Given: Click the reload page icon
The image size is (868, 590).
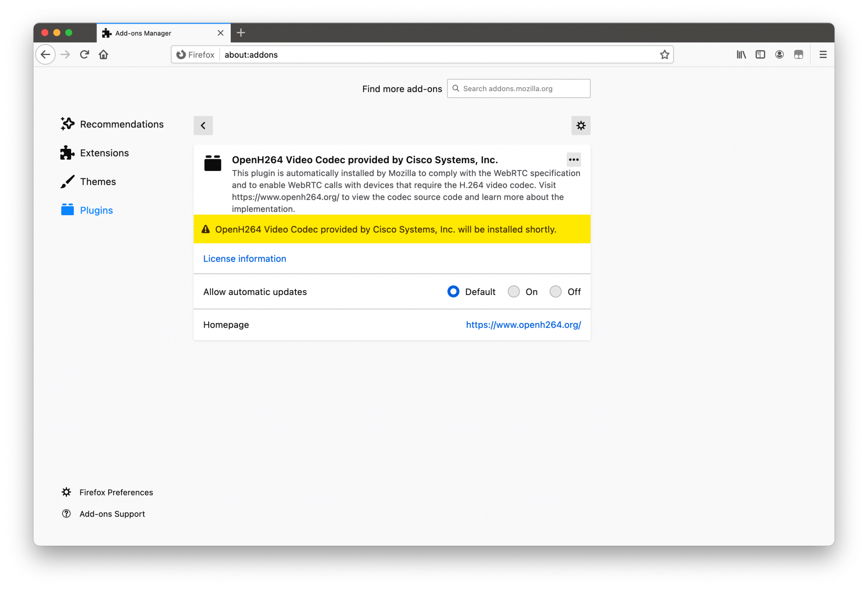Looking at the screenshot, I should [85, 55].
